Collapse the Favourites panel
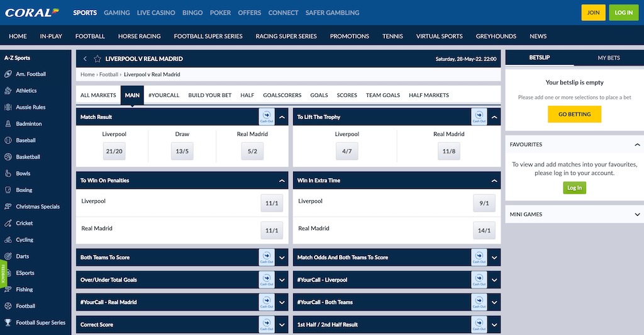 point(637,145)
